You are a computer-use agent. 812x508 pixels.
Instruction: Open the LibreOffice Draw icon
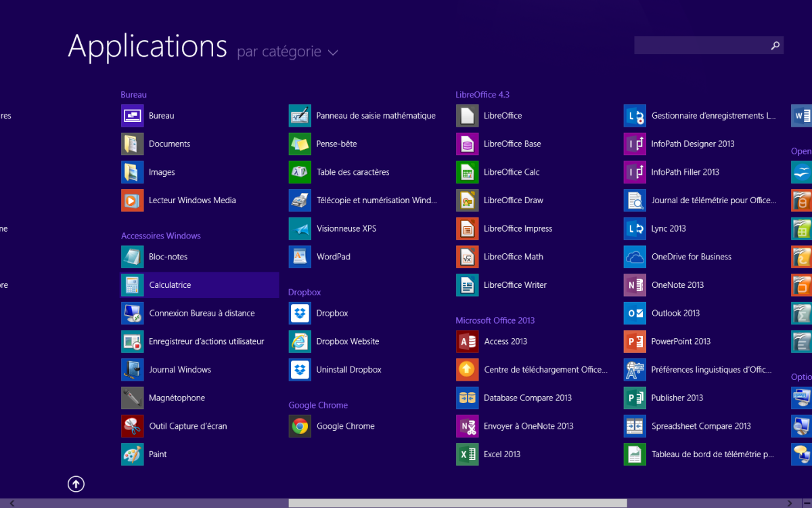468,200
